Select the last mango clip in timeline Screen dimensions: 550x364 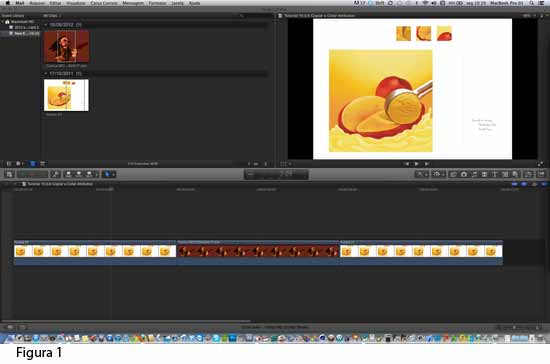pyautogui.click(x=421, y=252)
